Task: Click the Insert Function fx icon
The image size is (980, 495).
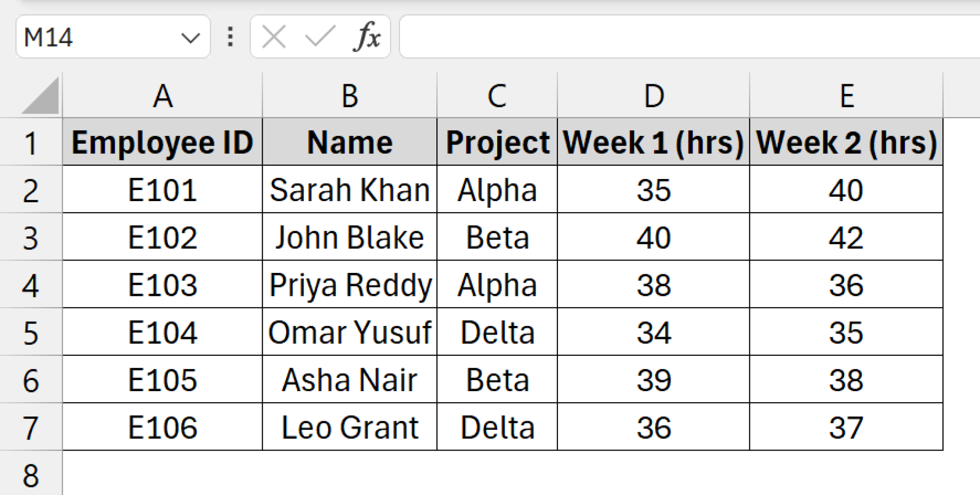Action: pyautogui.click(x=367, y=37)
